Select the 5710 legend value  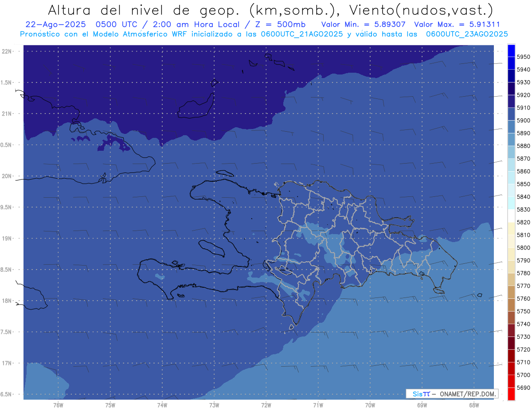[524, 362]
